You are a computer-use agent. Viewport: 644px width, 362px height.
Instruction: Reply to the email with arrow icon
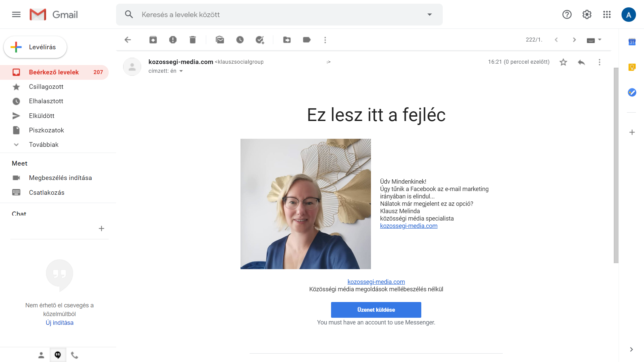pos(582,62)
